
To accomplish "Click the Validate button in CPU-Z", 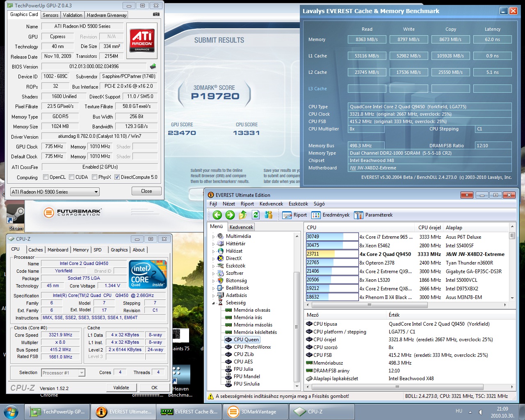I will (121, 388).
